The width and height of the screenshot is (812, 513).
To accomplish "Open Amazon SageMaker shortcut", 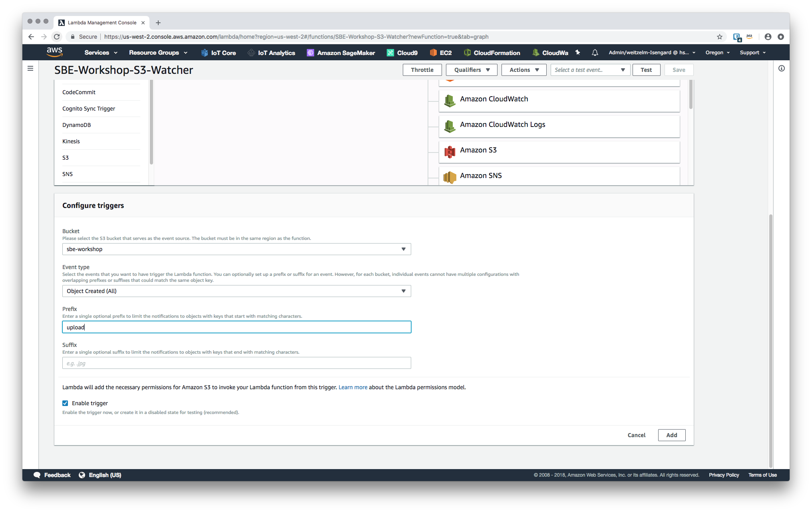I will pyautogui.click(x=341, y=53).
